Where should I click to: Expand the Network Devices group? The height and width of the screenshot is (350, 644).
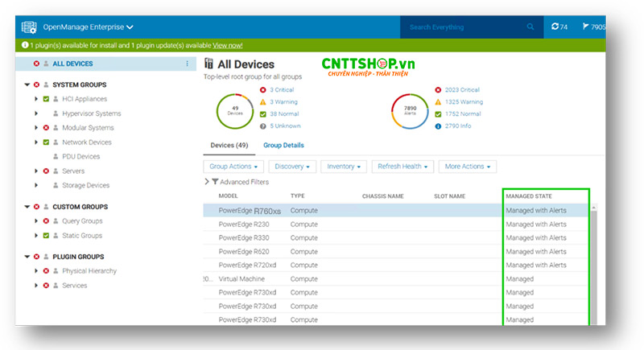click(36, 142)
